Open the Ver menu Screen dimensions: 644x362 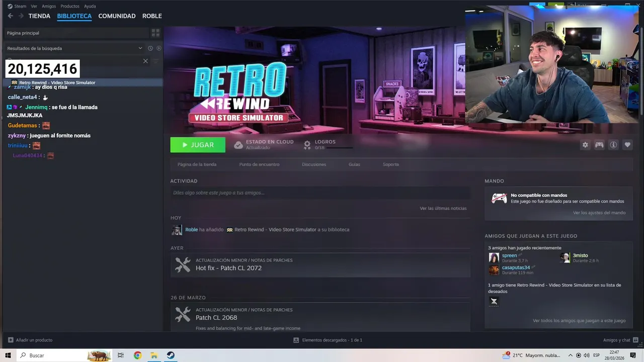pos(34,6)
